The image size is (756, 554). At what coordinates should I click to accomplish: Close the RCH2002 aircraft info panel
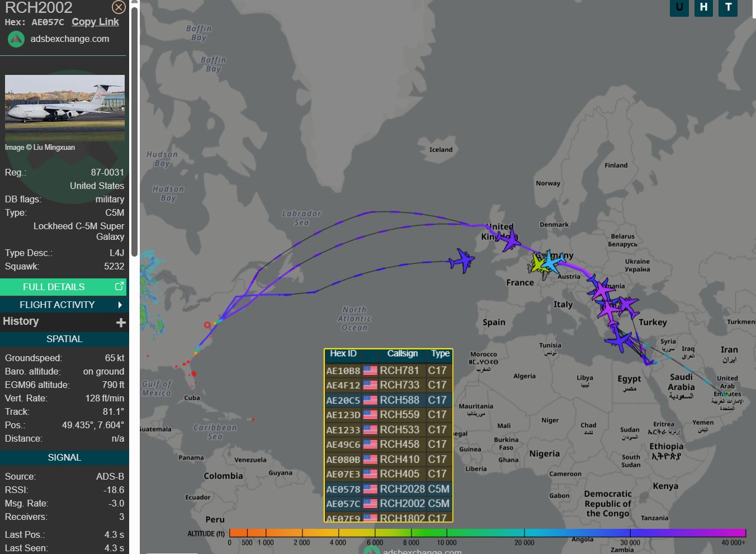(119, 7)
